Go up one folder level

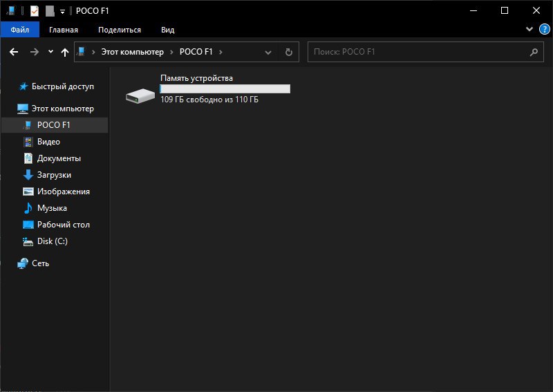point(64,53)
